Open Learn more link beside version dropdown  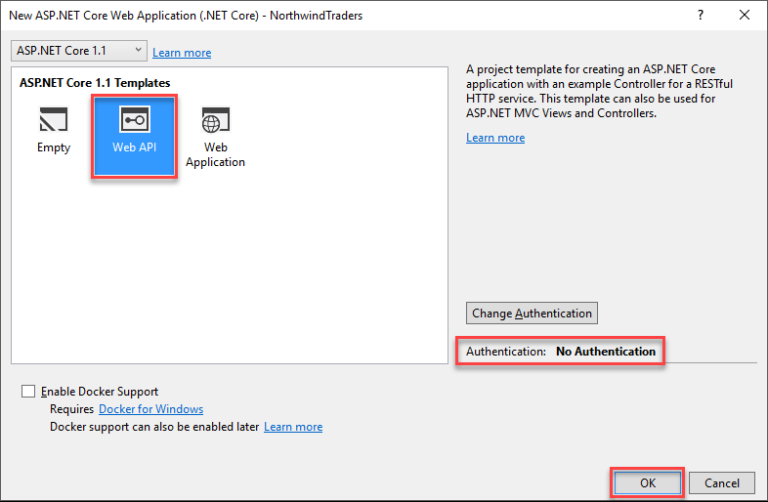[x=182, y=52]
